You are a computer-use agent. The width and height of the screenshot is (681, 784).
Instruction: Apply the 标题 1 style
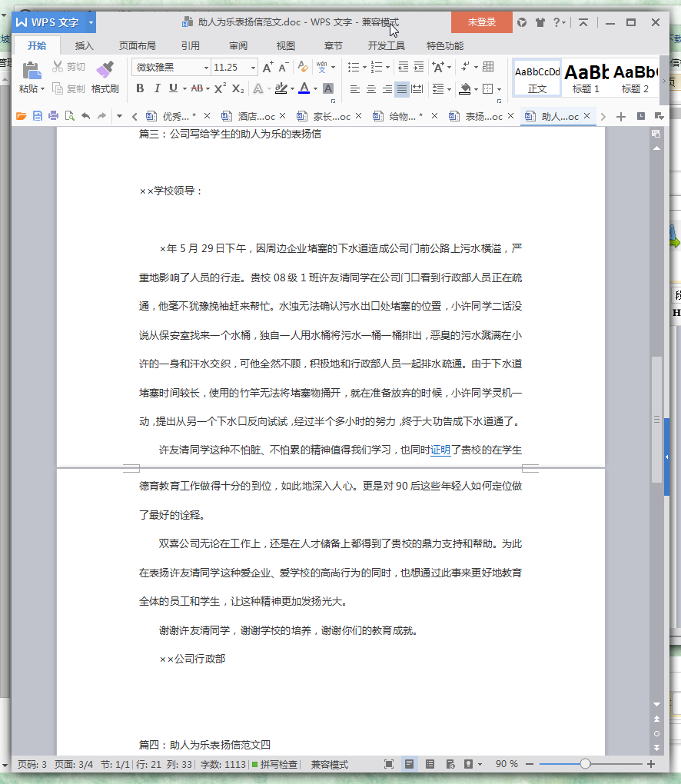tap(586, 78)
